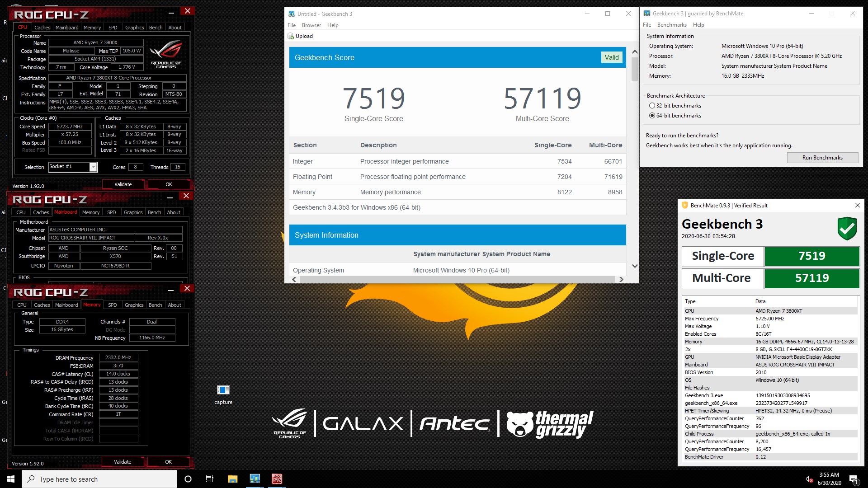Click the Core Speed 5723.7 MHz field
This screenshot has width=868, height=488.
[70, 127]
